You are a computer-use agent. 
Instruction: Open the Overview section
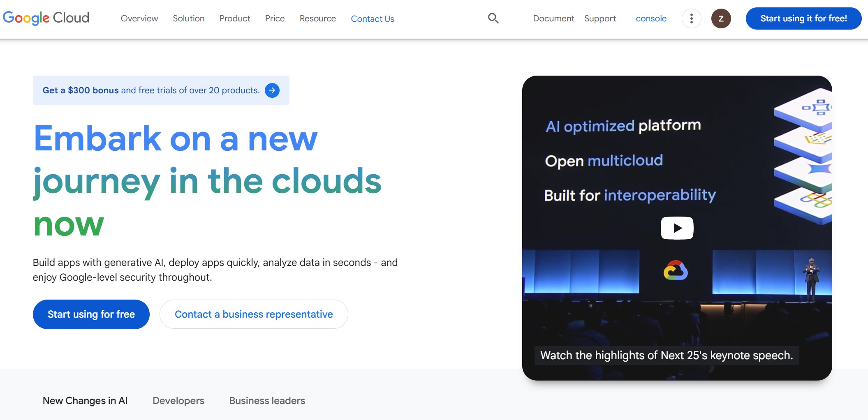click(139, 18)
